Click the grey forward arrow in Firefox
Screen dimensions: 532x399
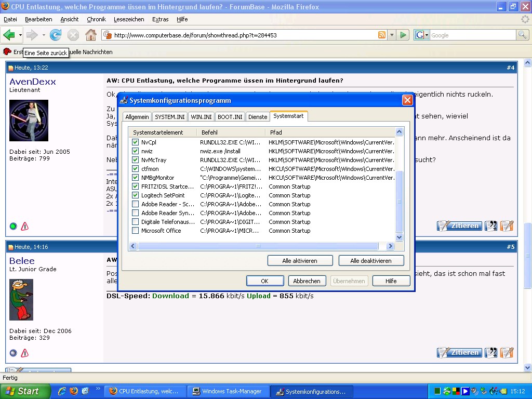pyautogui.click(x=32, y=35)
